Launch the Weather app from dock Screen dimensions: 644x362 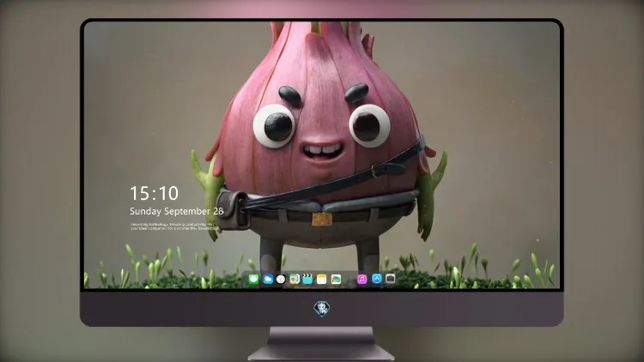point(268,280)
